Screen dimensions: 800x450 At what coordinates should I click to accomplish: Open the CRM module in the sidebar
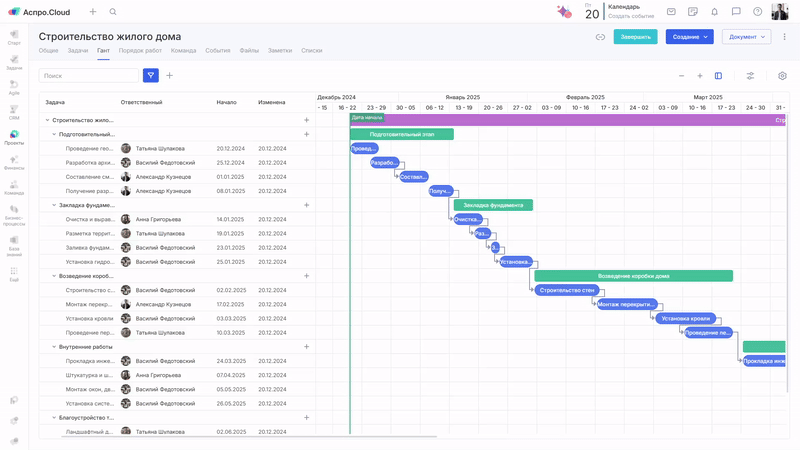14,112
